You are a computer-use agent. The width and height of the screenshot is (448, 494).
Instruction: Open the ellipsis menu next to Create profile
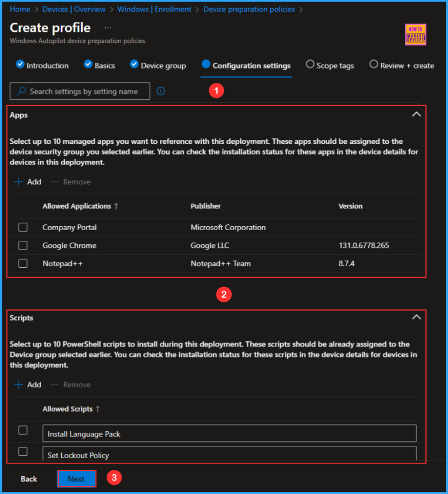108,27
